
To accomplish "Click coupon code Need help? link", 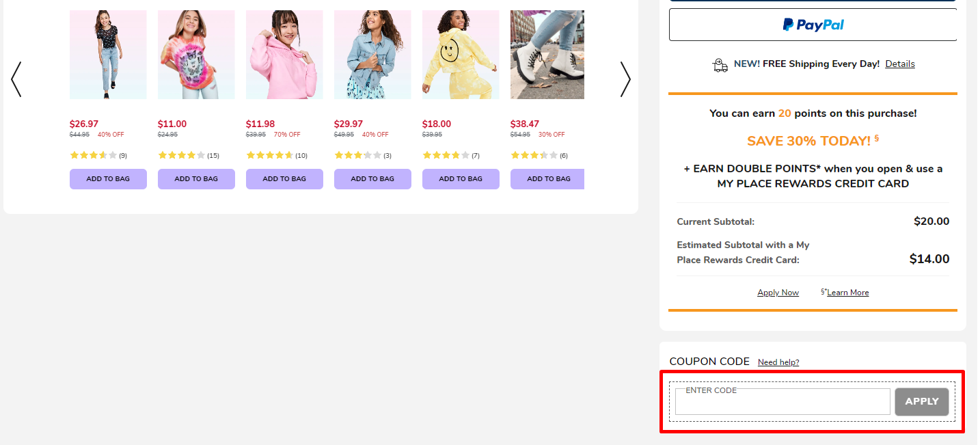I will (778, 362).
